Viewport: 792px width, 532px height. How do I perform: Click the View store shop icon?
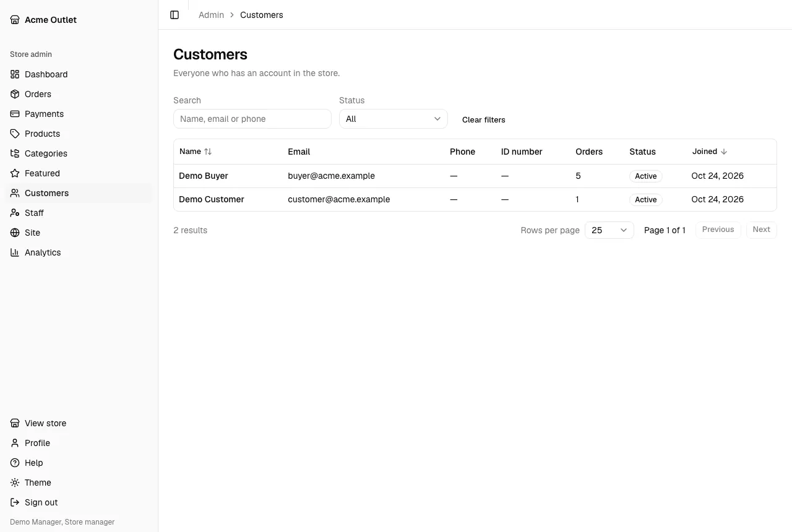(x=15, y=423)
